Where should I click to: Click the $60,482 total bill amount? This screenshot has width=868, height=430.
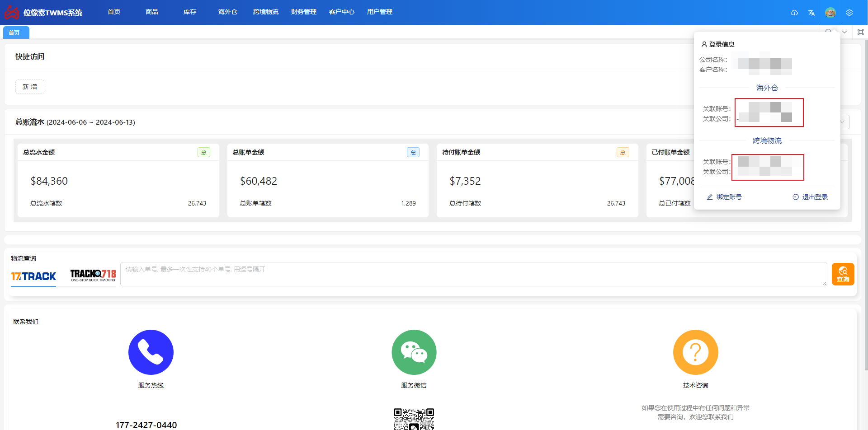point(259,181)
